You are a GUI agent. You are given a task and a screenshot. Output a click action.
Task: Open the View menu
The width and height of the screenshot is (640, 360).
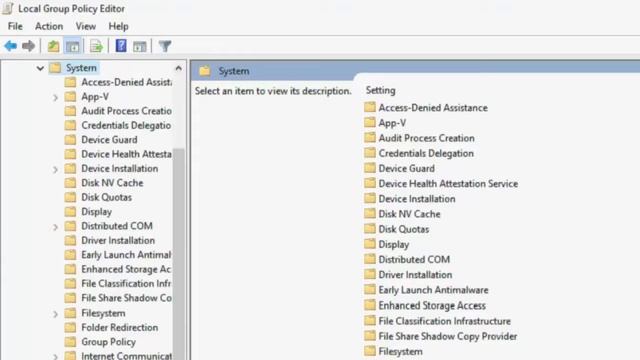(86, 26)
